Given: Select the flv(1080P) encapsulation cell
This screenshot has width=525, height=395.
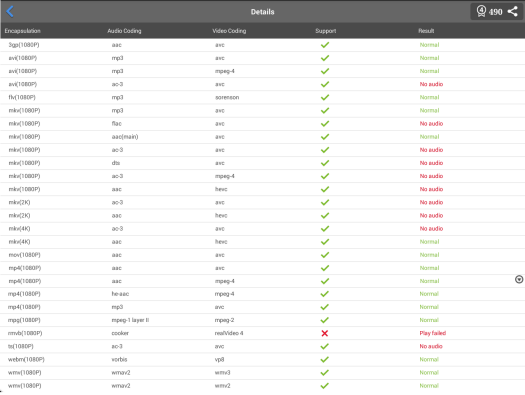Looking at the screenshot, I should tap(22, 97).
